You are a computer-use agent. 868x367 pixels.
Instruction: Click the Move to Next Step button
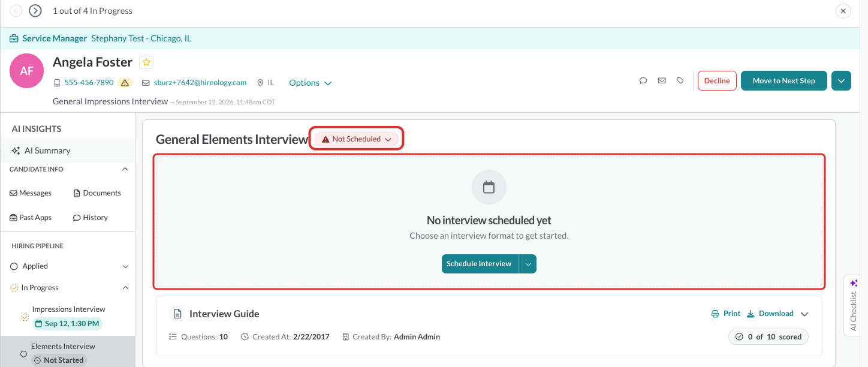point(784,80)
